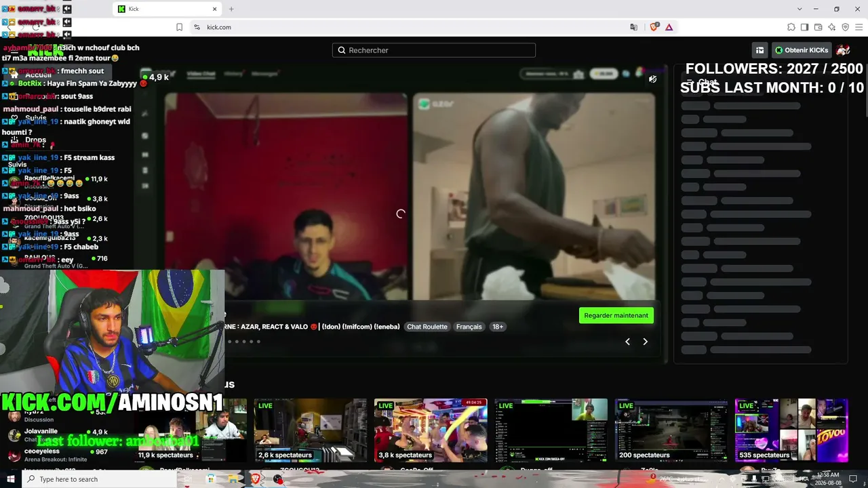Click the 18+ tag
The height and width of the screenshot is (488, 868).
point(498,327)
